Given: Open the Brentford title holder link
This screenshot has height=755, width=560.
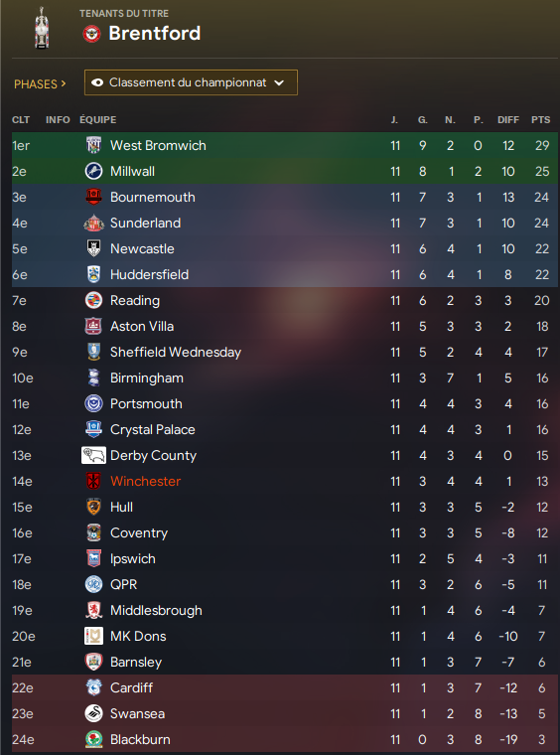Looking at the screenshot, I should coord(155,33).
